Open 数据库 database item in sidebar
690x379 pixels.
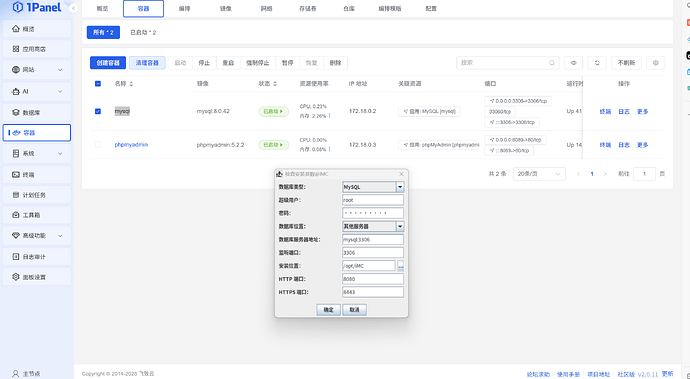(x=37, y=113)
